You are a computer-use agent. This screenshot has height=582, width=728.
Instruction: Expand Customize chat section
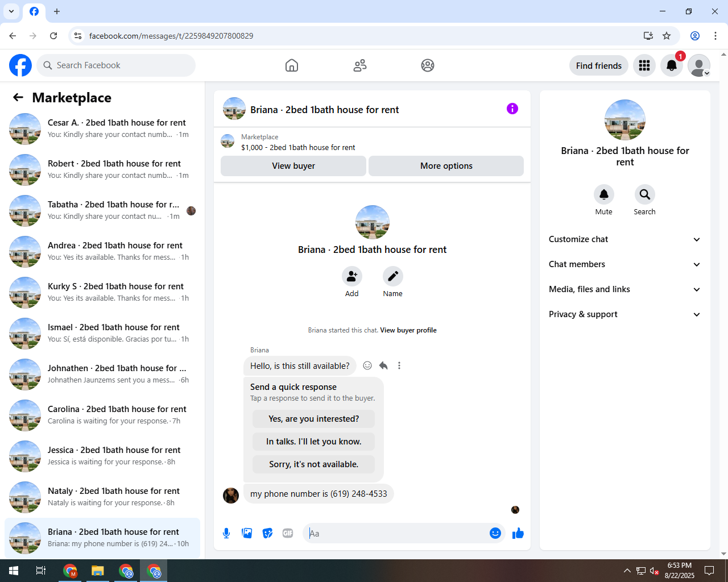click(x=624, y=239)
